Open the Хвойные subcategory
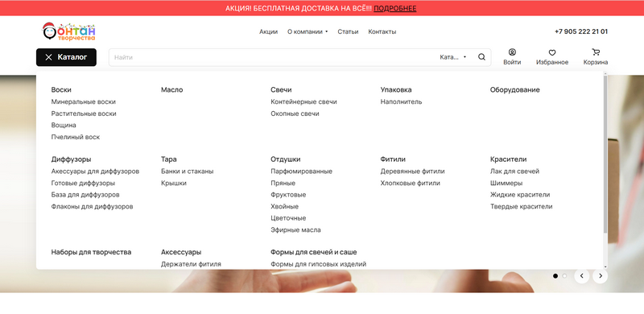 pos(285,206)
